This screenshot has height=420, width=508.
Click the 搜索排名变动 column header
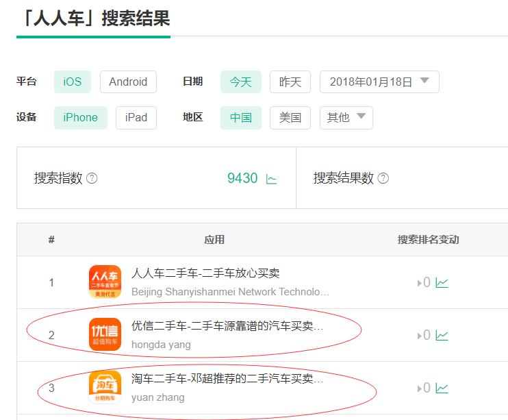click(x=429, y=240)
